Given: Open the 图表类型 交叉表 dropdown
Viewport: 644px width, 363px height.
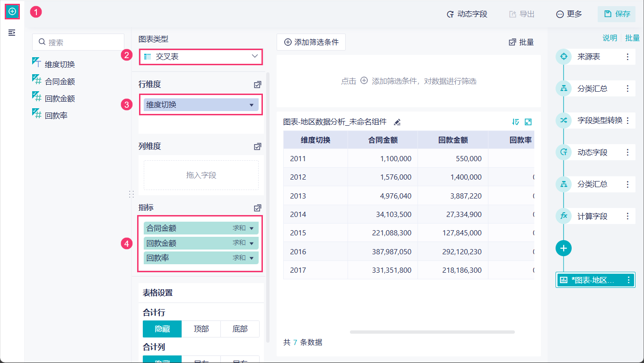Looking at the screenshot, I should (x=201, y=57).
